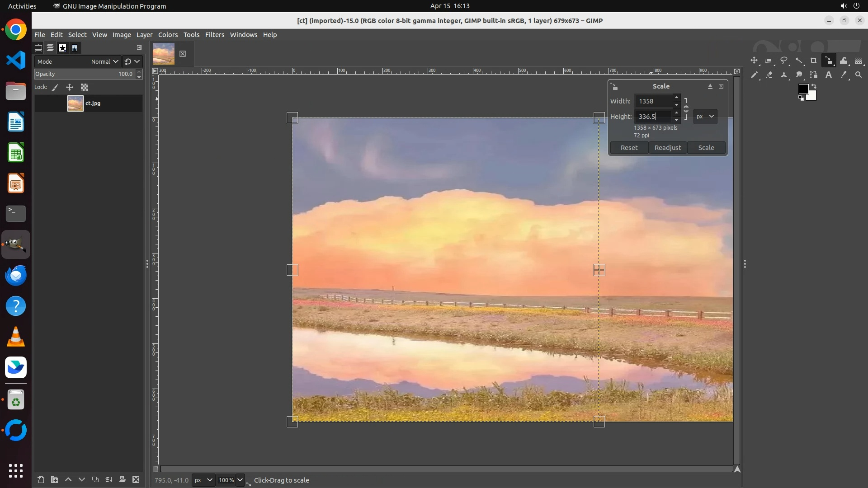868x488 pixels.
Task: Toggle lock position and size
Action: point(70,87)
